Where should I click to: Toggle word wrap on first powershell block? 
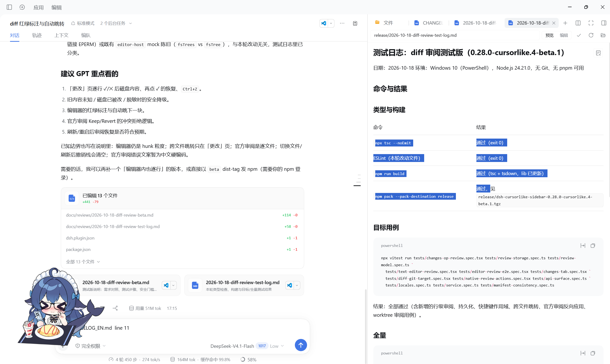coord(583,245)
